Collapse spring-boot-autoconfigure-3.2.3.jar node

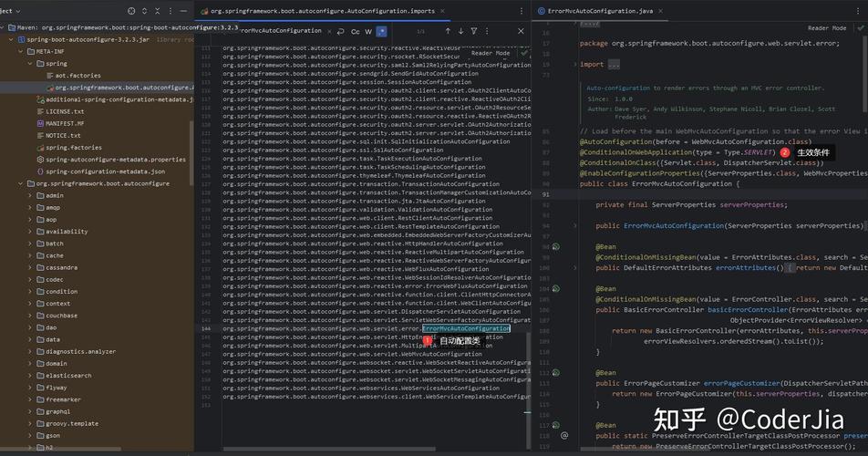coord(11,40)
